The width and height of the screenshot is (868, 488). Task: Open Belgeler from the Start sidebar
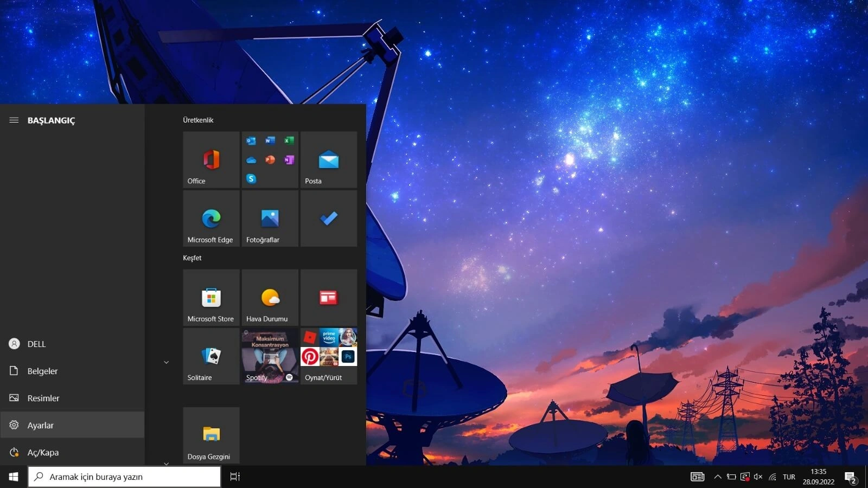point(72,371)
